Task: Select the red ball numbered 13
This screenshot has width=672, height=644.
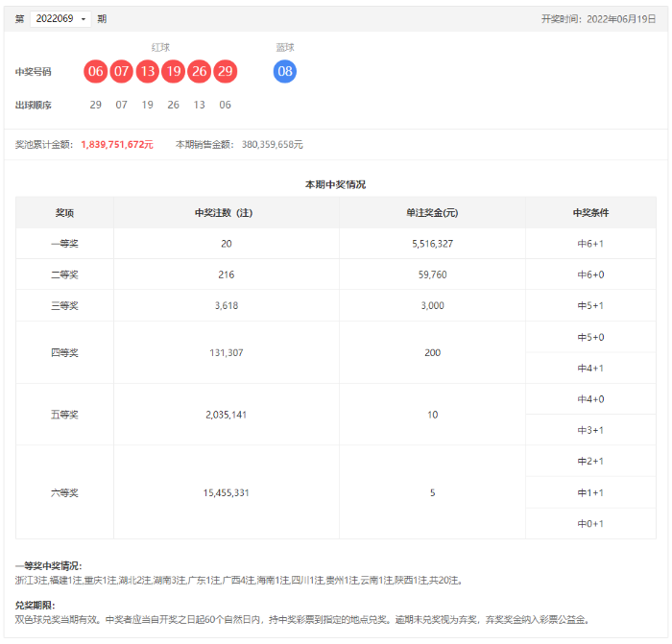Action: [147, 72]
